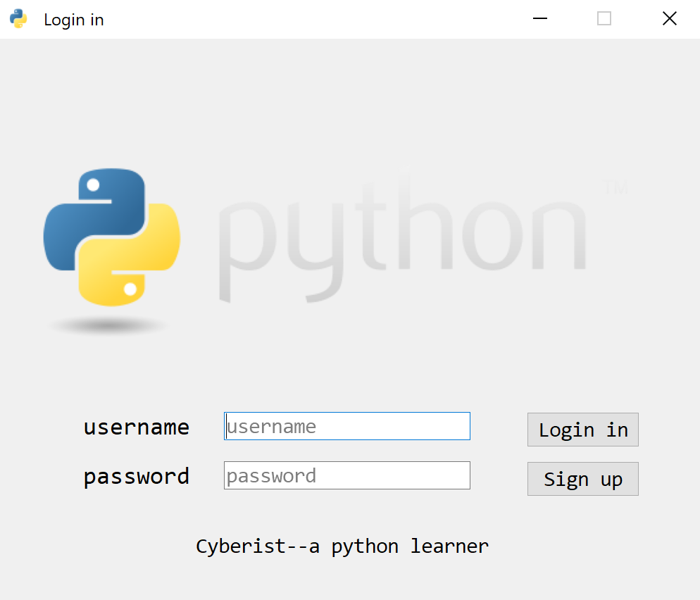This screenshot has width=700, height=600.
Task: Click the Python icon in title bar
Action: (18, 19)
